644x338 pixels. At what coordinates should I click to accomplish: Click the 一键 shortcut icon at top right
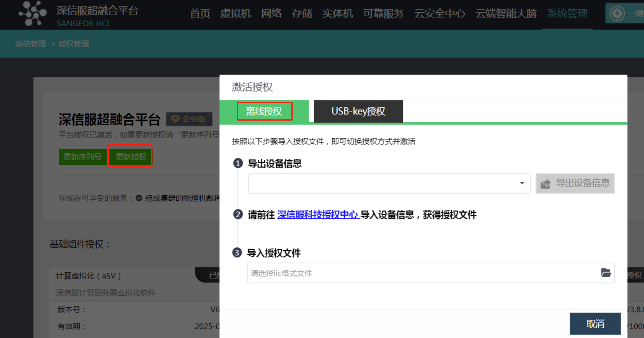(x=616, y=14)
